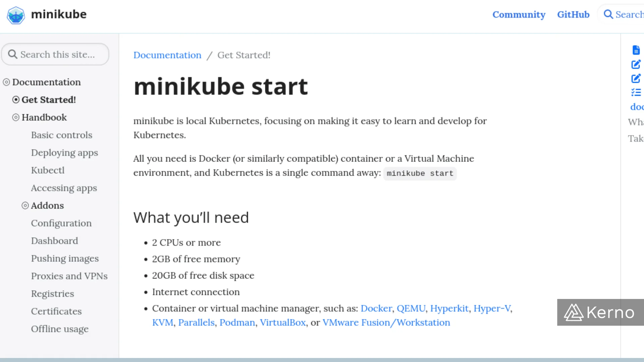This screenshot has height=362, width=644.
Task: Click the first edit-page pencil icon
Action: (636, 64)
